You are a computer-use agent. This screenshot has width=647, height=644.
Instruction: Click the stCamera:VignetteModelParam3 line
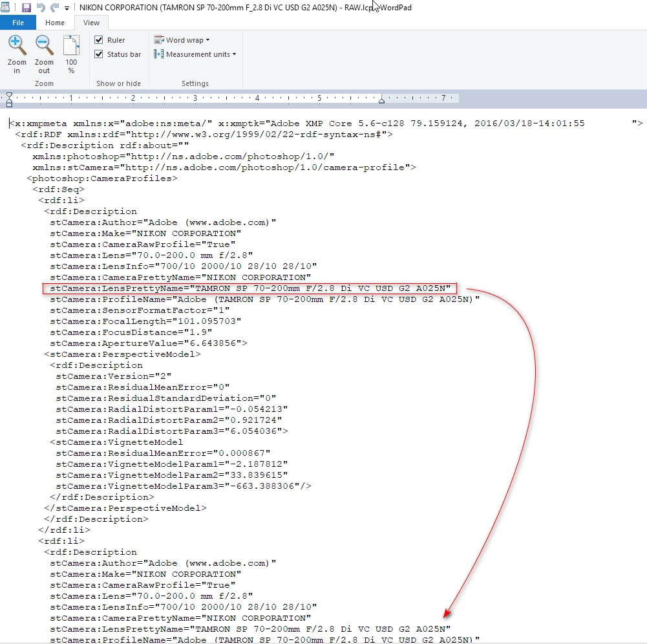pos(183,486)
